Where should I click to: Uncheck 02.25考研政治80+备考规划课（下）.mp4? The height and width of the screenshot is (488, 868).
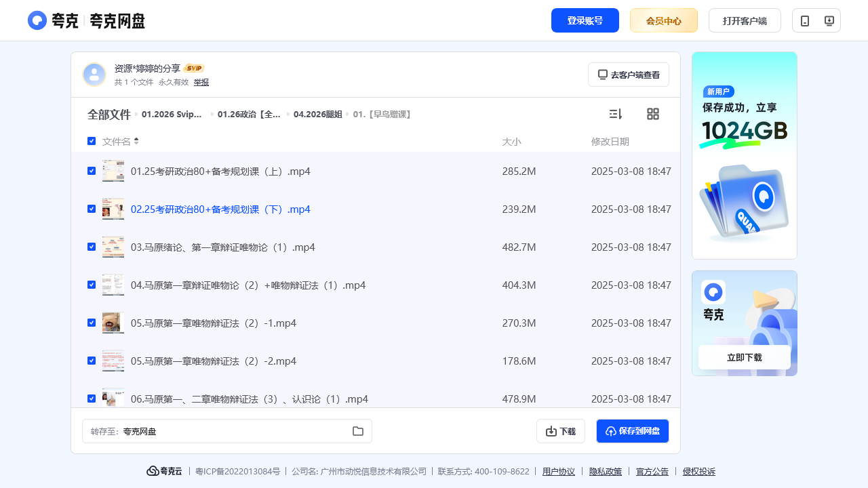click(92, 209)
